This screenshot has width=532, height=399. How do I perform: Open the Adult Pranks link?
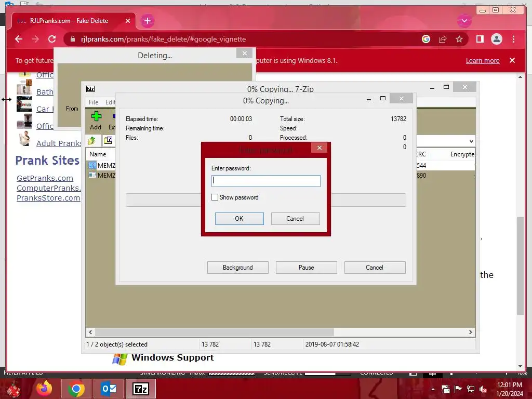pyautogui.click(x=58, y=143)
